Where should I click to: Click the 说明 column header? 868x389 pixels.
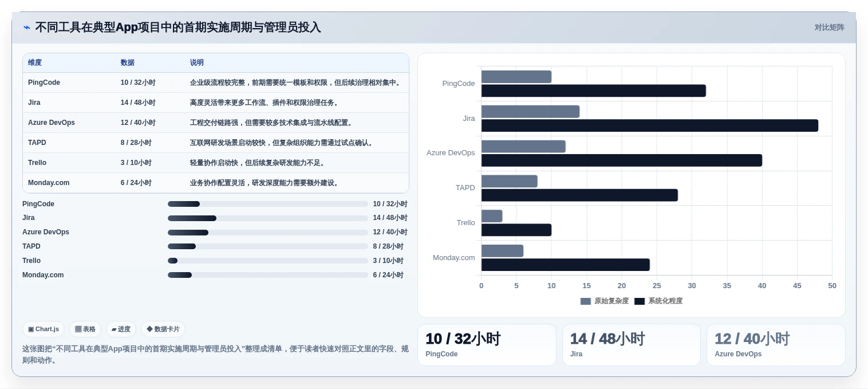coord(197,63)
